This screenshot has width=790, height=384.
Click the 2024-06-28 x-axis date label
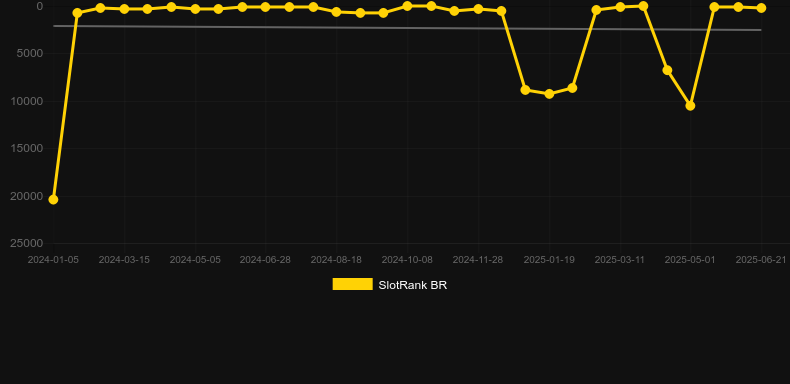coord(265,260)
